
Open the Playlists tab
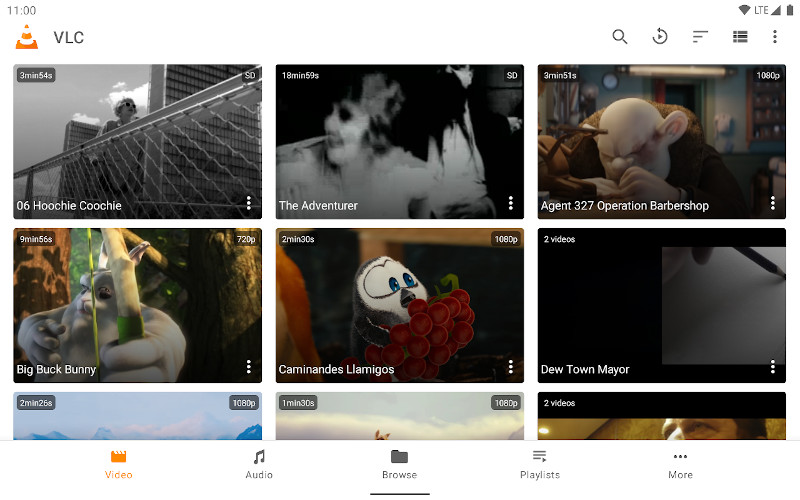(540, 464)
